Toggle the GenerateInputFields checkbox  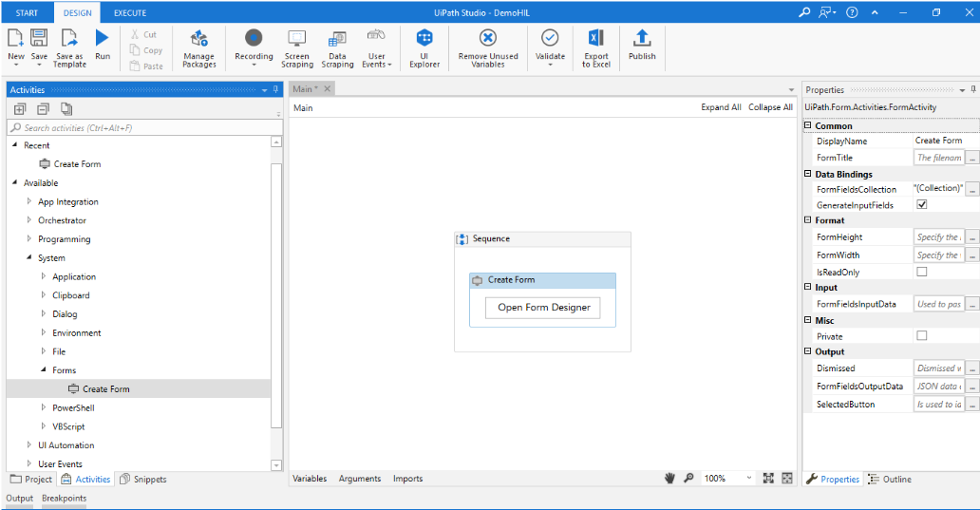[x=922, y=204]
